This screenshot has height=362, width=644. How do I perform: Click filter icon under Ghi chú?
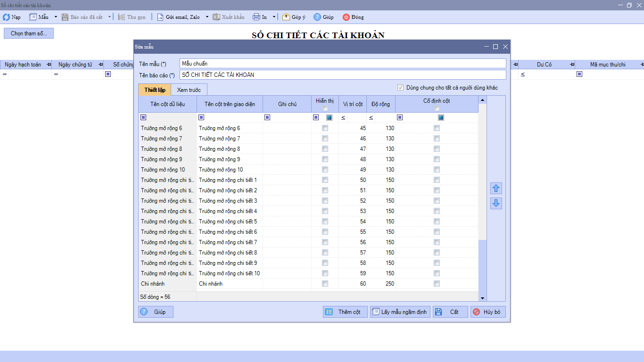point(267,117)
